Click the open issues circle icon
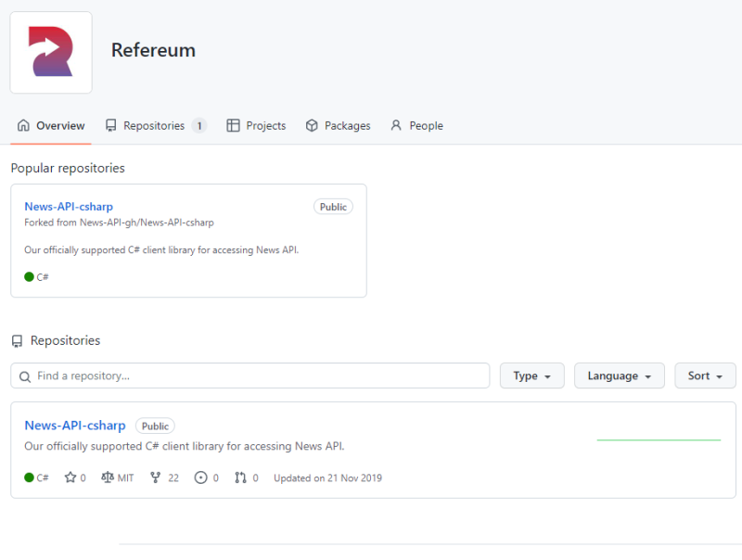This screenshot has height=560, width=742. pos(200,477)
